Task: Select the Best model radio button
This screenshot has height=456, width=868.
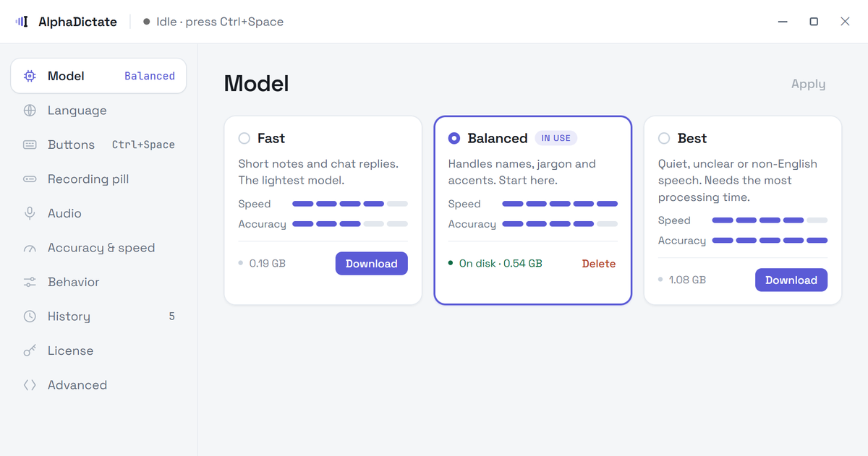Action: 664,138
